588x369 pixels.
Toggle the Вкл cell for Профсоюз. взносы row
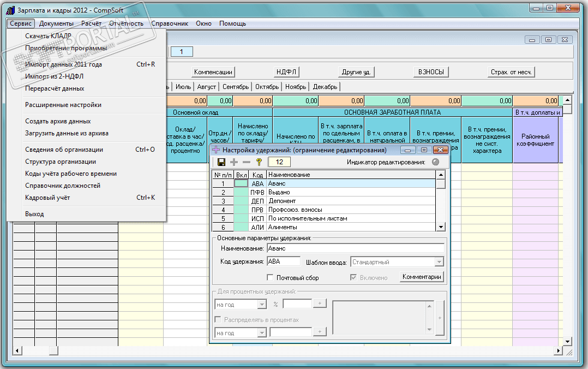241,210
